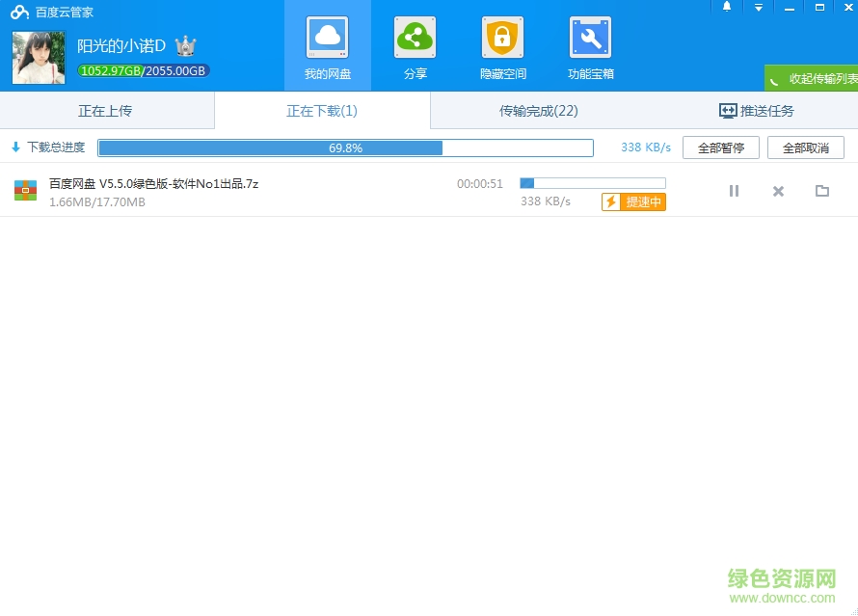858x616 pixels.
Task: Open 我的网盘 (My Cloud Drive)
Action: (329, 45)
